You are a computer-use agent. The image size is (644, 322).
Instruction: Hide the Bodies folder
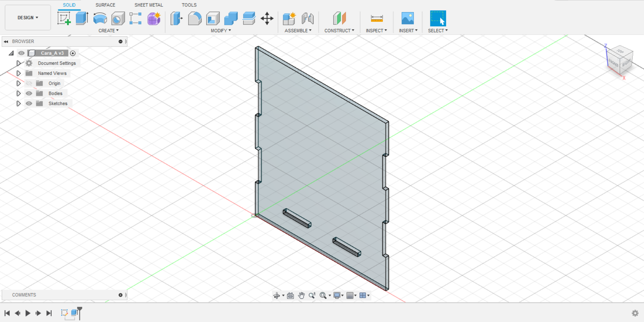[29, 93]
